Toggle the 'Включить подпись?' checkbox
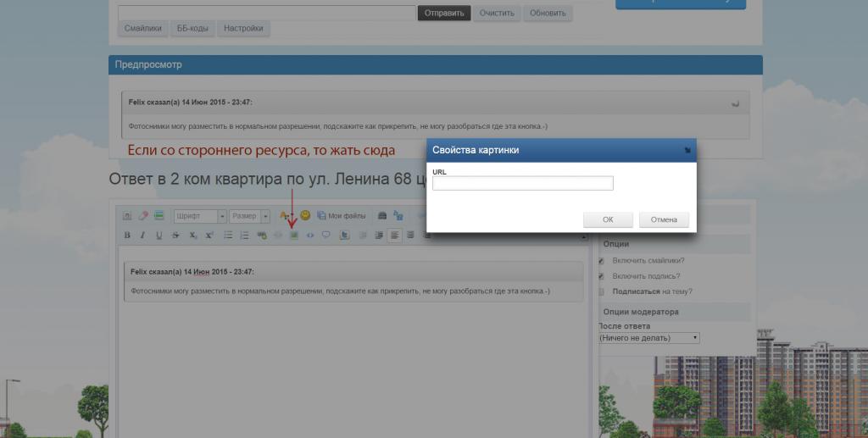Screen dimensions: 868x438 (601, 276)
